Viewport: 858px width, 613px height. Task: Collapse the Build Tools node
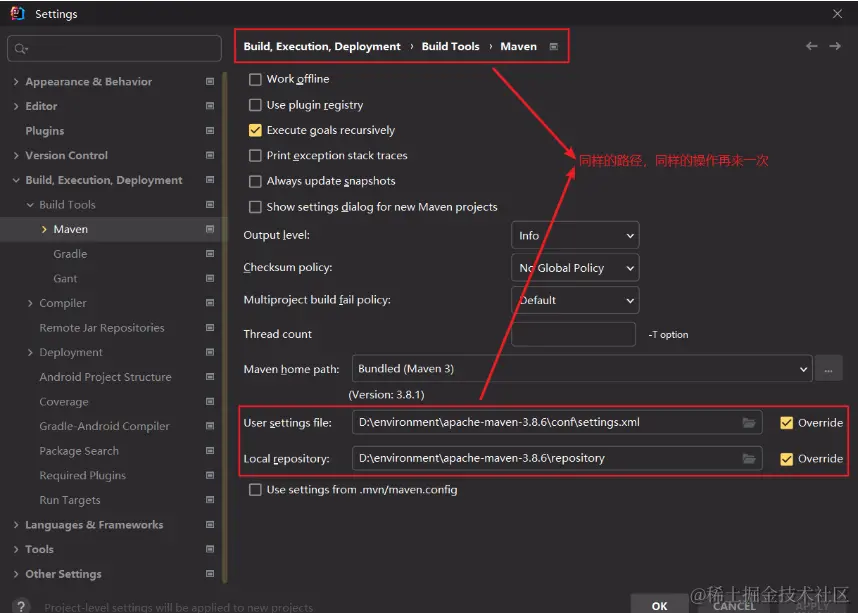pos(30,205)
